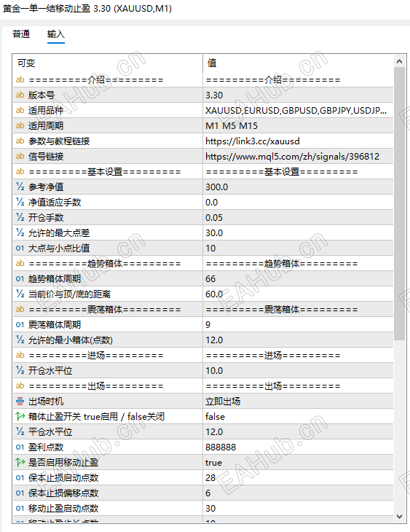The image size is (410, 532).
Task: Click the ½ icon beside 平仓水平位
Action: click(x=20, y=431)
